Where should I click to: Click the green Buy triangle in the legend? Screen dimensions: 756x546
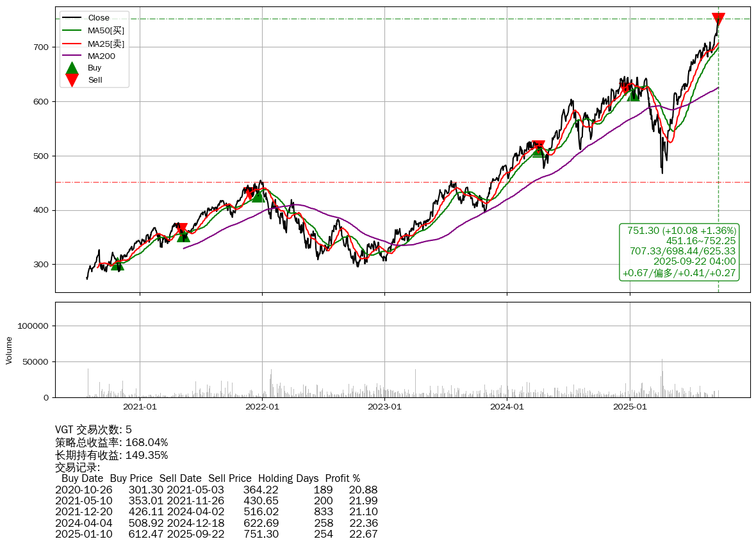pos(72,68)
